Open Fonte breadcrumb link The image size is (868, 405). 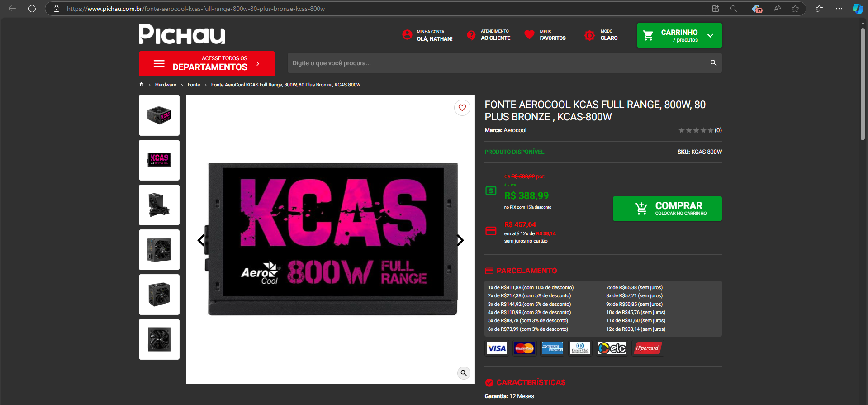point(194,85)
